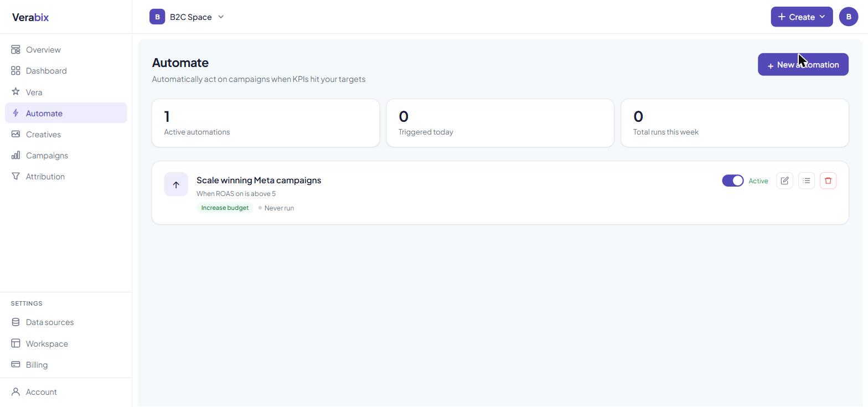Open the Billing settings link

(x=66, y=364)
